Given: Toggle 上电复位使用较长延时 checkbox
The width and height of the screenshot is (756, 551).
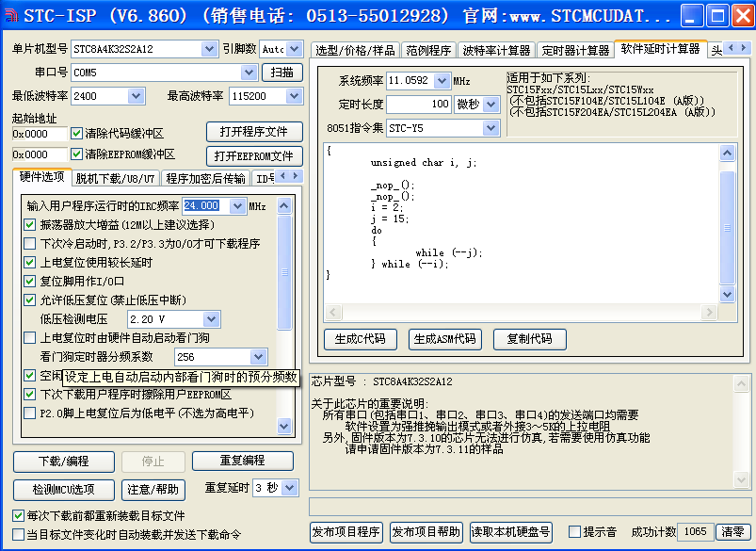Looking at the screenshot, I should 30,262.
